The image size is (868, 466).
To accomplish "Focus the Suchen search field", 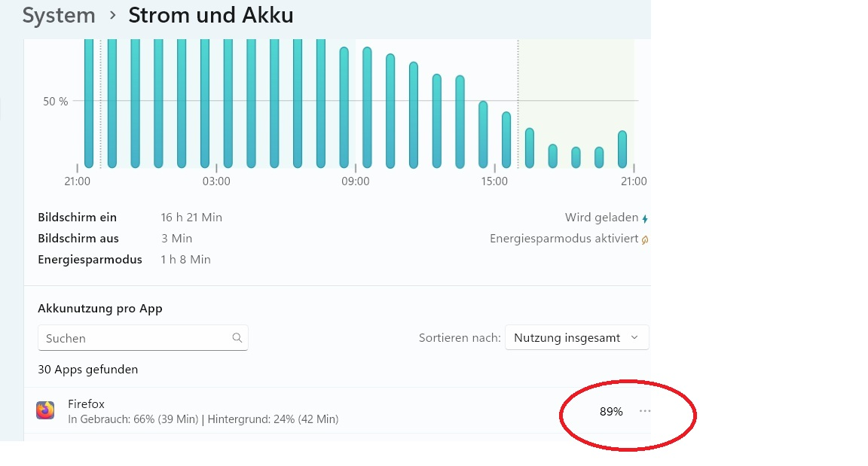I will click(136, 338).
